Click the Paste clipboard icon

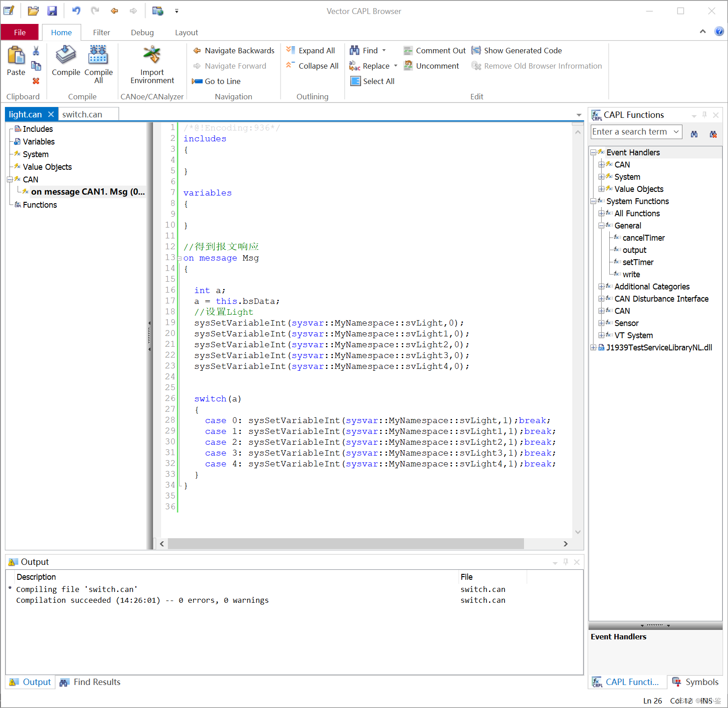tap(16, 56)
